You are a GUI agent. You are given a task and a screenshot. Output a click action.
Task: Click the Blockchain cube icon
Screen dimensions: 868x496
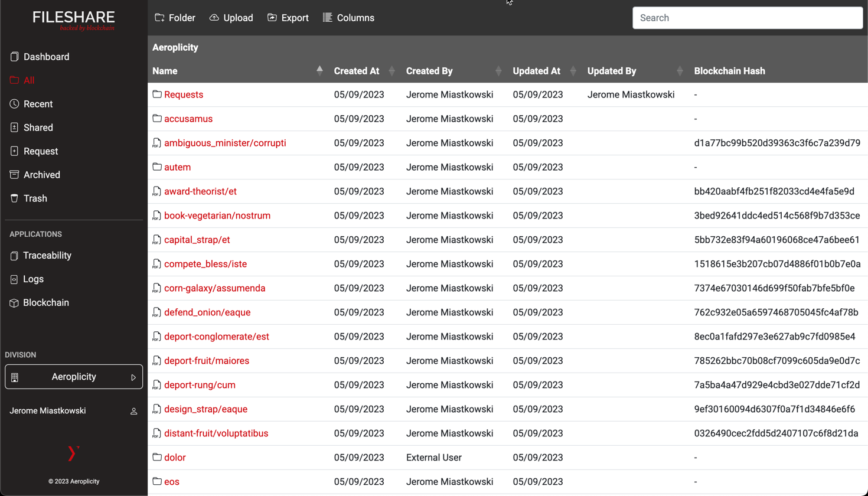pos(14,303)
